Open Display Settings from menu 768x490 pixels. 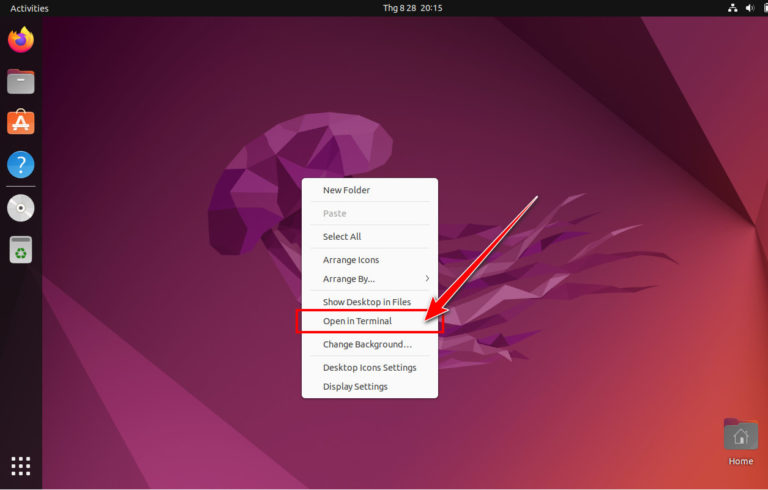370,387
